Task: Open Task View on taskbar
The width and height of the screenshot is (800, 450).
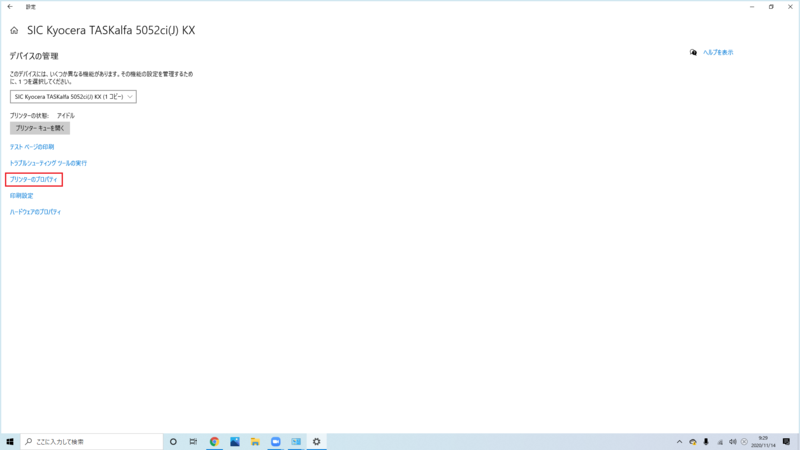Action: 193,441
